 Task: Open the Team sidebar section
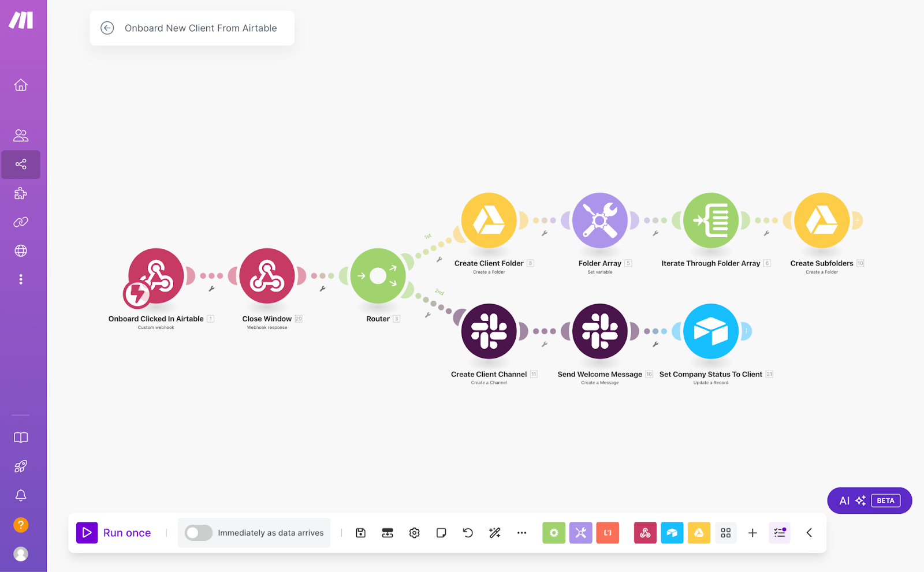click(21, 136)
